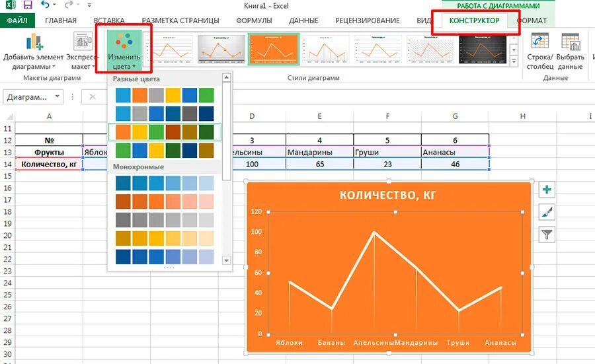Screen dimensions: 595x364
Task: Select the gray gradient chart style thumbnail
Action: click(221, 50)
